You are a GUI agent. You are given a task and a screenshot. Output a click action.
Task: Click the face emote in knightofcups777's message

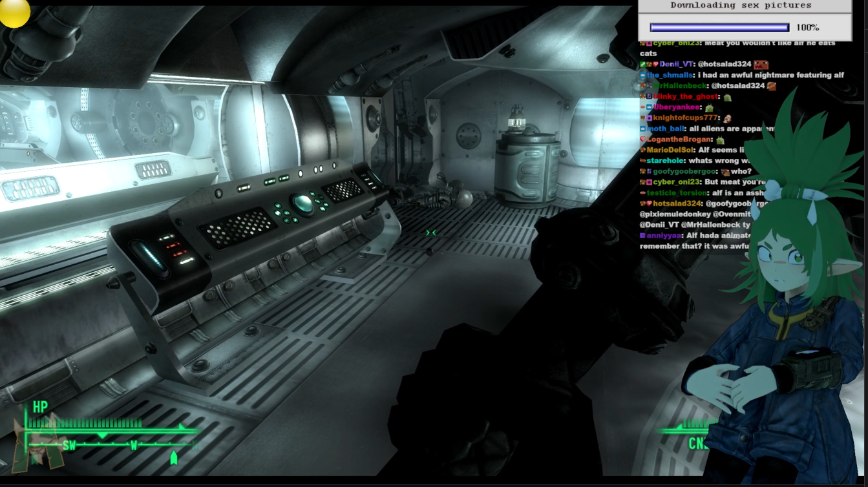726,118
